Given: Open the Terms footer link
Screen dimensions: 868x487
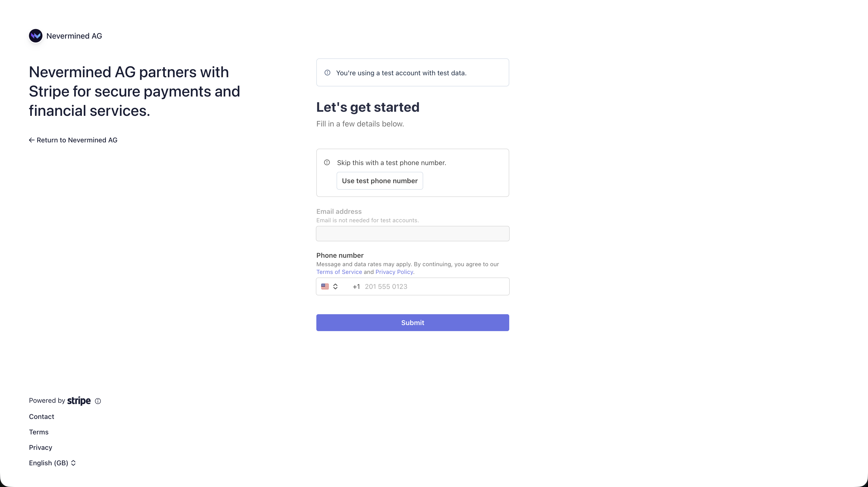Looking at the screenshot, I should click(x=38, y=432).
